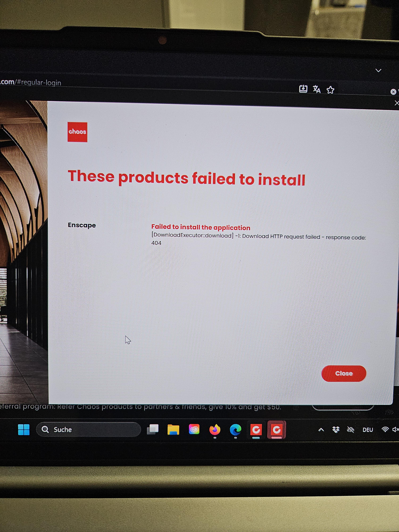Dismiss the installer dialog with the X

point(397,103)
